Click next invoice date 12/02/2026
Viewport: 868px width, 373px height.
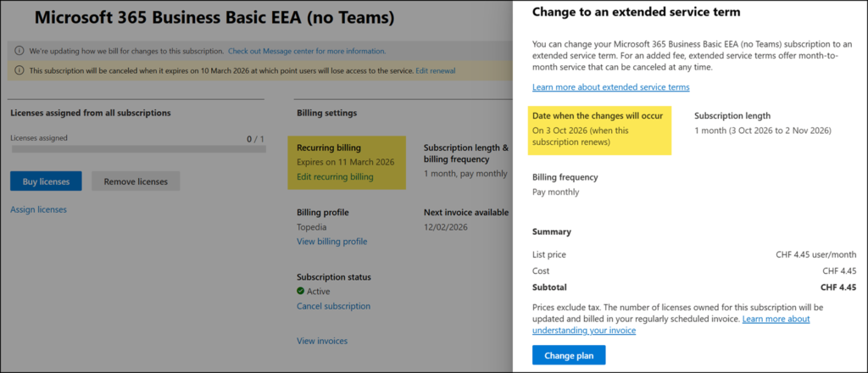click(446, 227)
